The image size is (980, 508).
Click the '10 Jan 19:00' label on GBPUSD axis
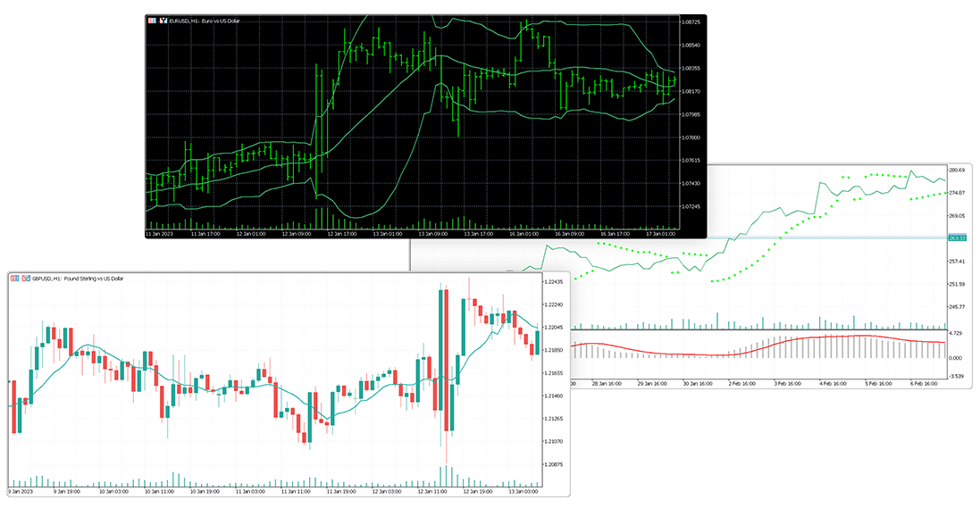pos(205,492)
